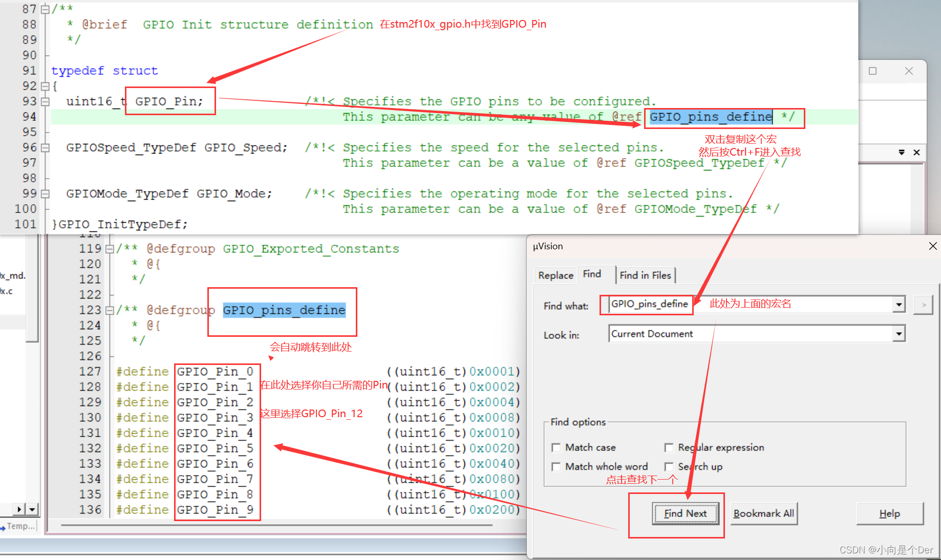941x560 pixels.
Task: Click GPIO_Pin member in struct
Action: tap(165, 101)
